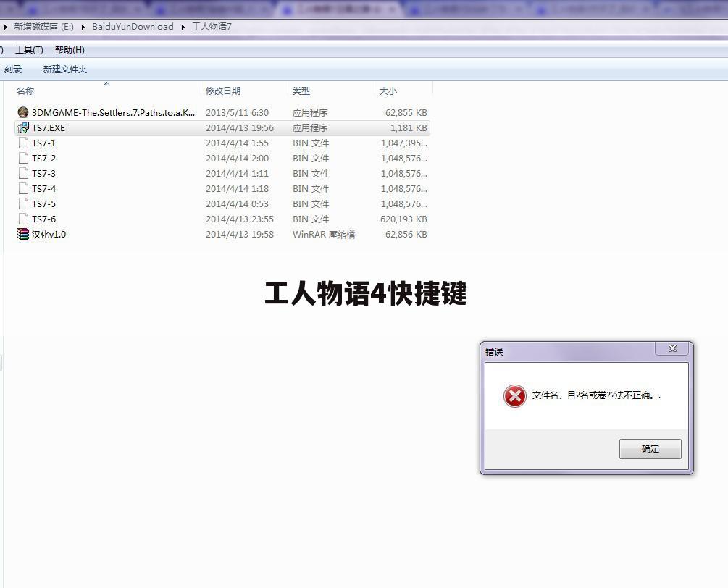The height and width of the screenshot is (588, 728).
Task: Select file name TS7-4
Action: 43,188
